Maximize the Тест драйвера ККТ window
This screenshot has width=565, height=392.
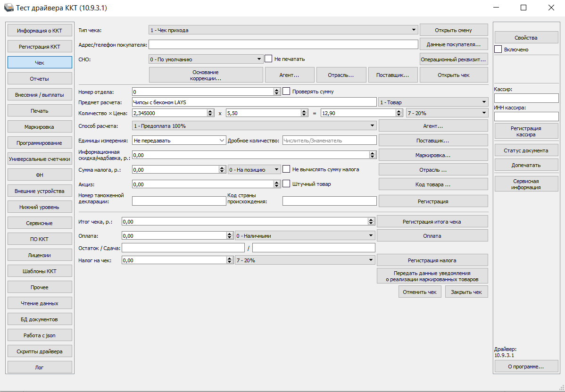point(523,8)
